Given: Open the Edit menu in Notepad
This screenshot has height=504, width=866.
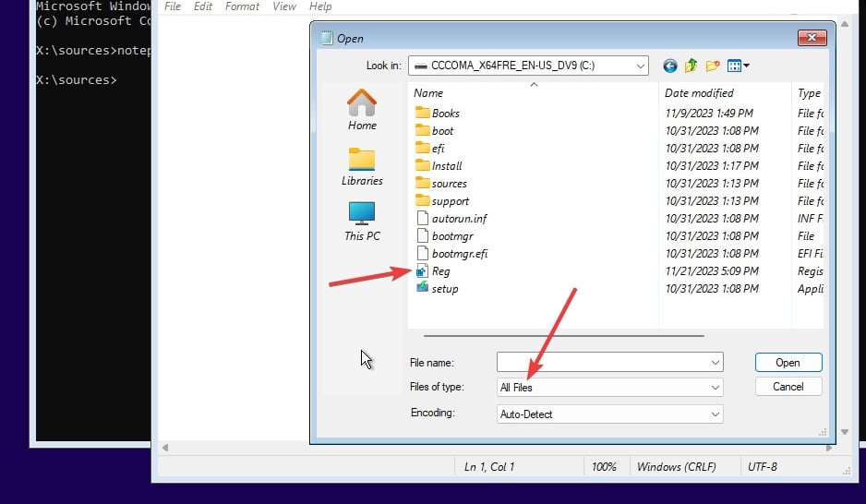Looking at the screenshot, I should pos(203,6).
